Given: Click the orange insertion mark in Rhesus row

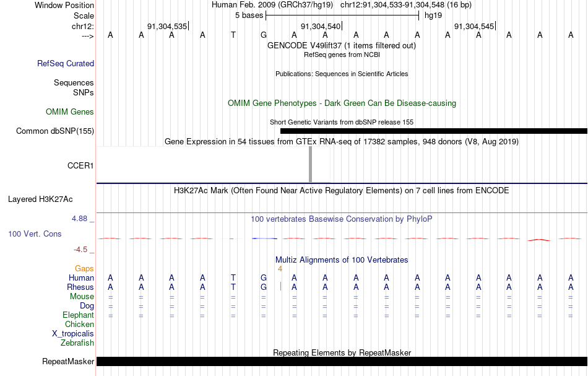Looking at the screenshot, I should (x=280, y=287).
